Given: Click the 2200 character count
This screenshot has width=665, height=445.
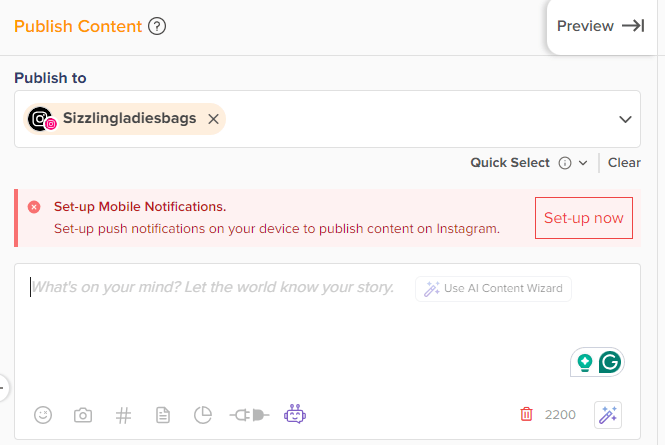Looking at the screenshot, I should (560, 414).
